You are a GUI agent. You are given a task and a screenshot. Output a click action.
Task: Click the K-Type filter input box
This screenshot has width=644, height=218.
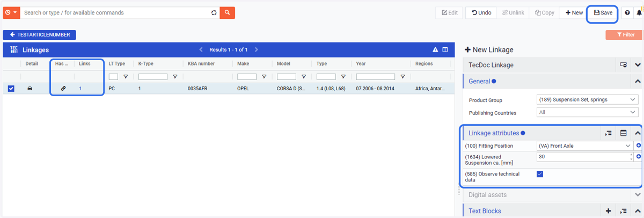tap(153, 77)
